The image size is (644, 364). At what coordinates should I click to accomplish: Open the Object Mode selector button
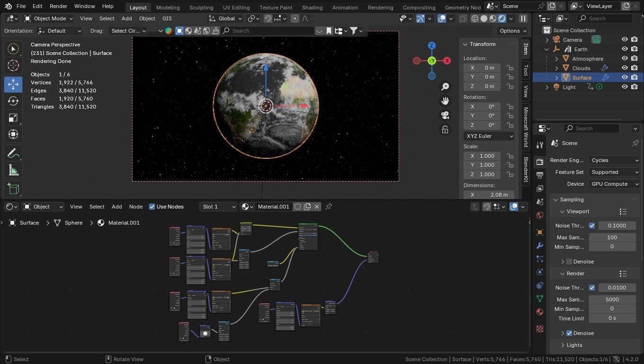48,18
